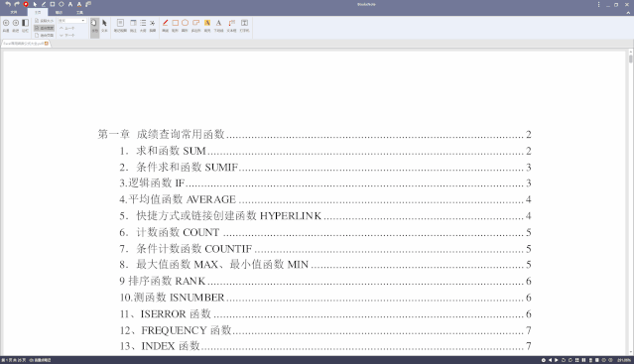Image resolution: width=634 pixels, height=364 pixels.
Task: Open the fourth ribbon tab (Tools)
Action: point(79,13)
